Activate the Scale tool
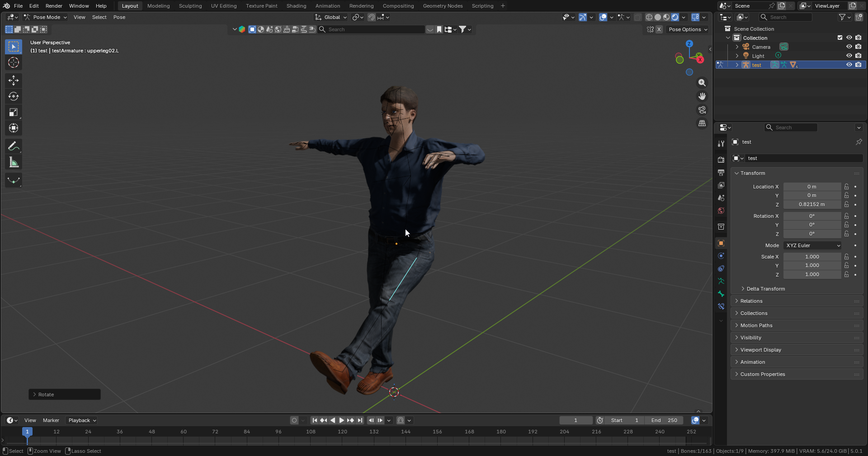The height and width of the screenshot is (456, 868). click(14, 112)
